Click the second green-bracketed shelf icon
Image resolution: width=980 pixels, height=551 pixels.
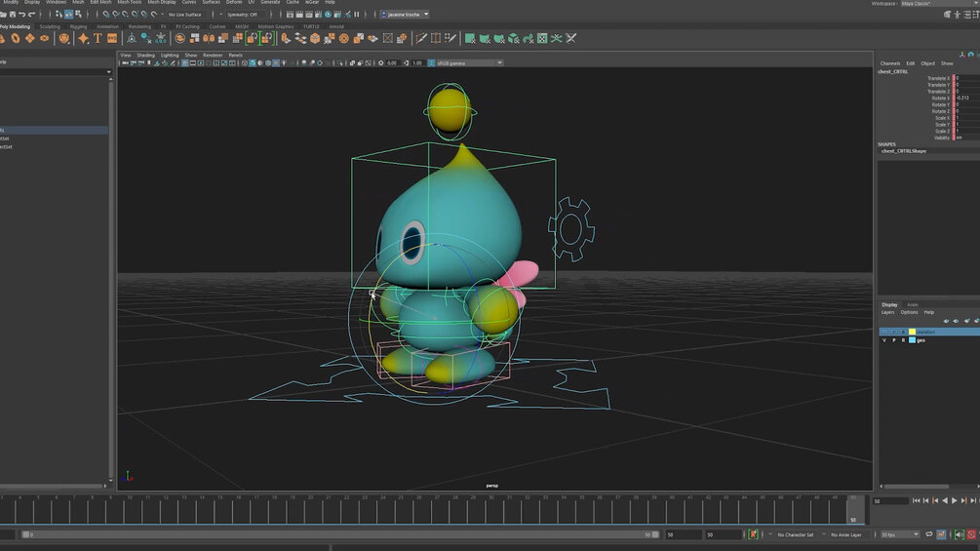(x=267, y=39)
